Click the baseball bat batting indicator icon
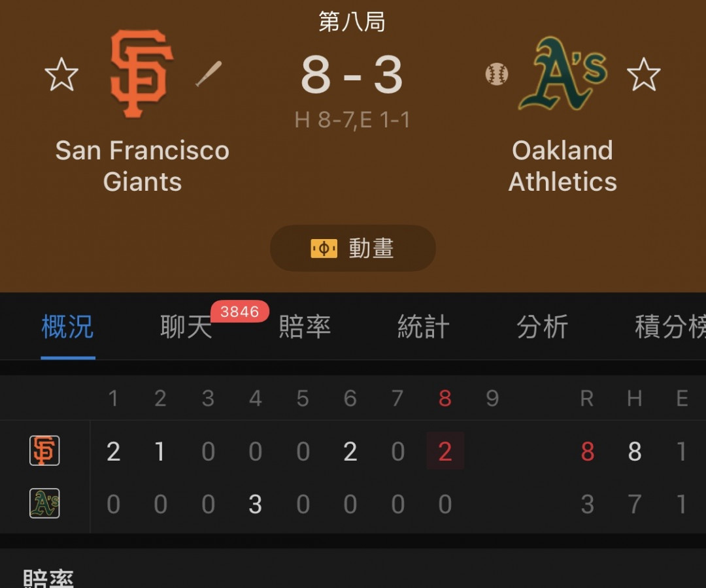The image size is (706, 588). coord(209,73)
